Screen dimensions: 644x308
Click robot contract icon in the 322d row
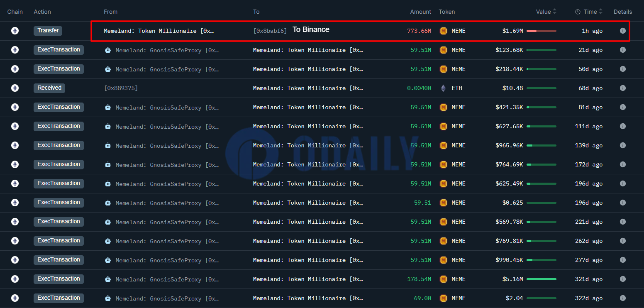(108, 298)
